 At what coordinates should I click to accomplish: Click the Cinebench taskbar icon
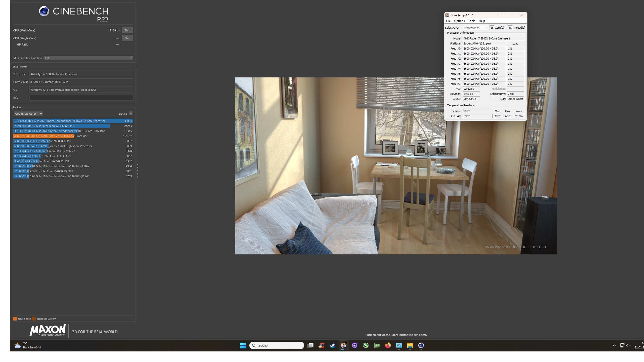[421, 345]
